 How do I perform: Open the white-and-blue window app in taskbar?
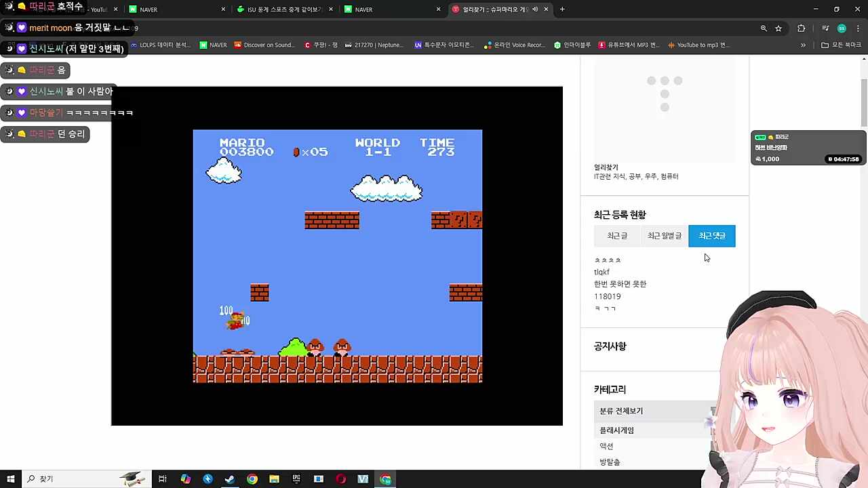point(319,479)
